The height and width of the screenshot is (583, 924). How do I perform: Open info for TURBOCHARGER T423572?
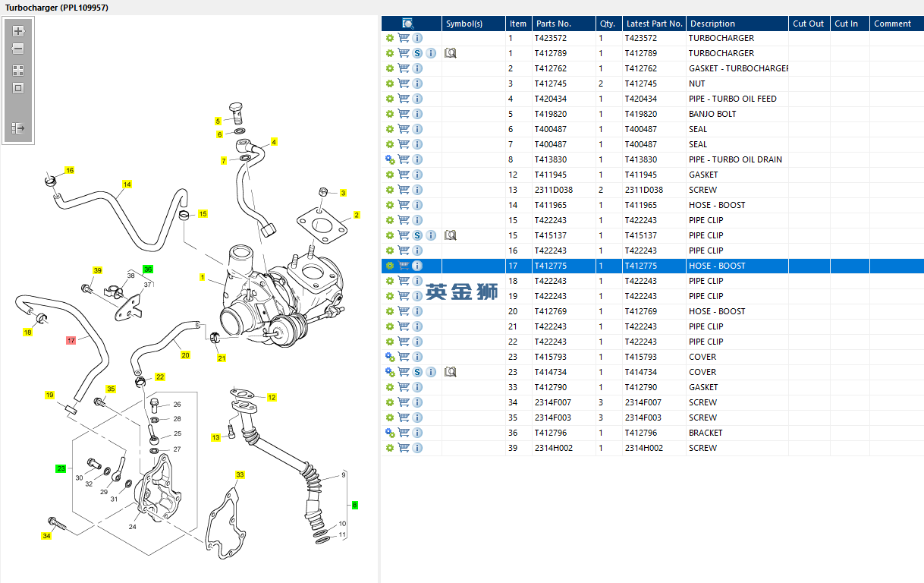tap(417, 38)
